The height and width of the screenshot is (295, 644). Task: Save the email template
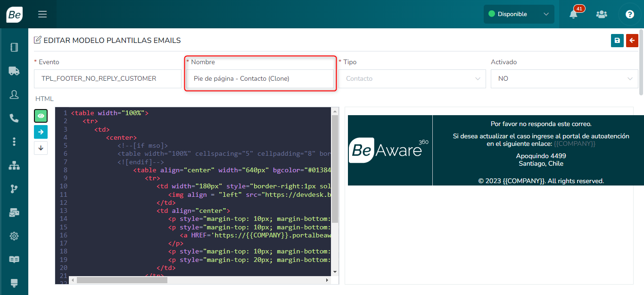tap(617, 41)
